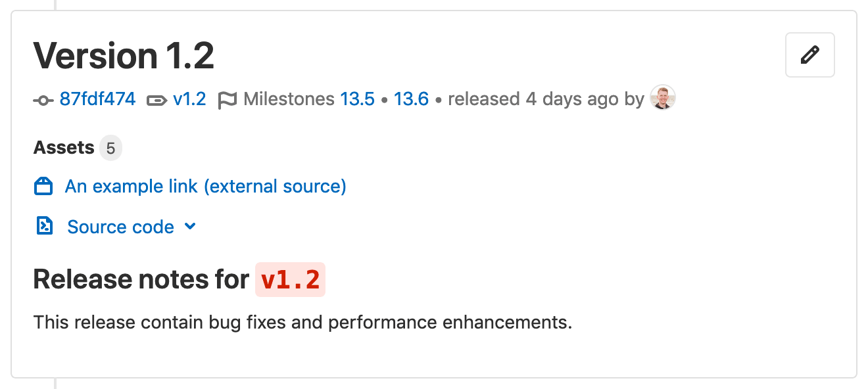The height and width of the screenshot is (389, 868).
Task: Select the highlighted v1.2 code text
Action: tap(290, 279)
